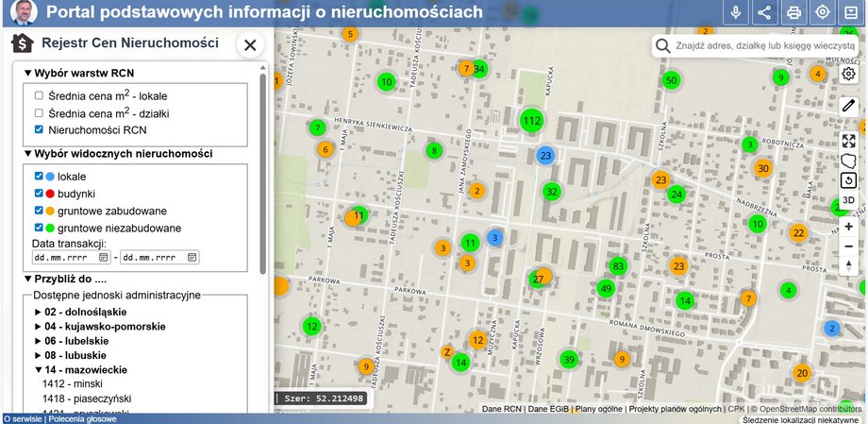This screenshot has width=868, height=424.
Task: Collapse the '14 - mazowieckie' tree node
Action: click(39, 370)
